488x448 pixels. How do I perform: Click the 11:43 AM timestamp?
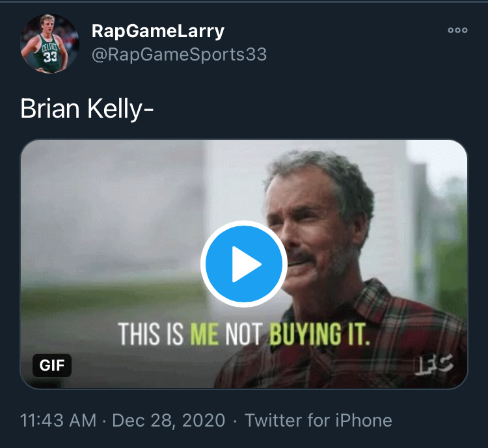pyautogui.click(x=59, y=420)
